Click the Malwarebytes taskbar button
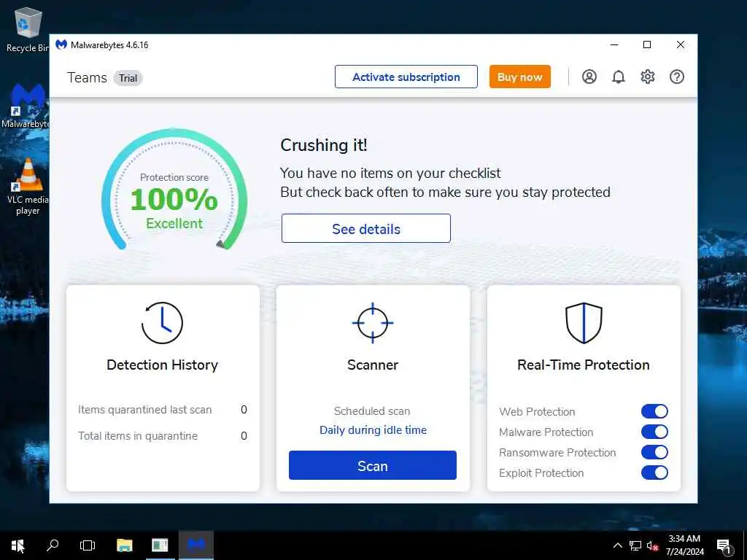 coord(196,545)
